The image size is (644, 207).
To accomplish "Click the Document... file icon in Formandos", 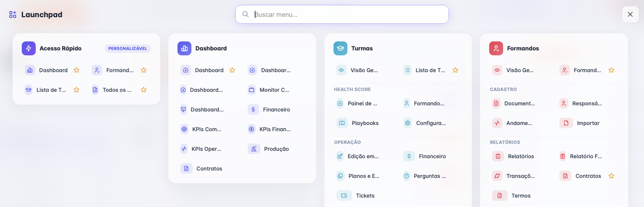I will (x=496, y=103).
